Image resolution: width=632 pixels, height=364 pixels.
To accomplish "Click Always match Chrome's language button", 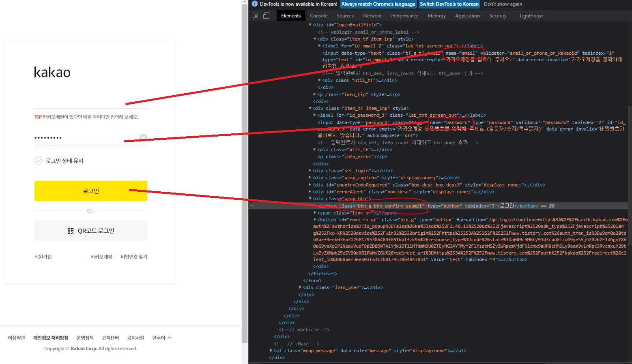I will pyautogui.click(x=378, y=4).
